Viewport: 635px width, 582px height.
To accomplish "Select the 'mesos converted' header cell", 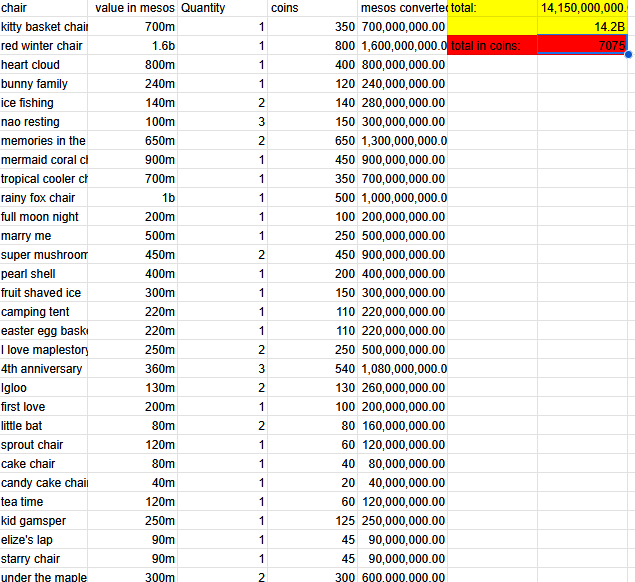I will (403, 8).
